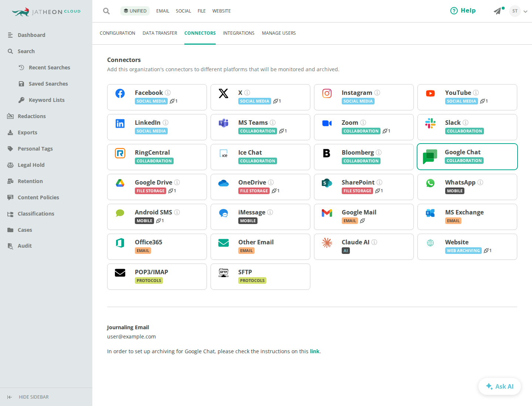
Task: Open the Office365 connector card
Action: [157, 247]
